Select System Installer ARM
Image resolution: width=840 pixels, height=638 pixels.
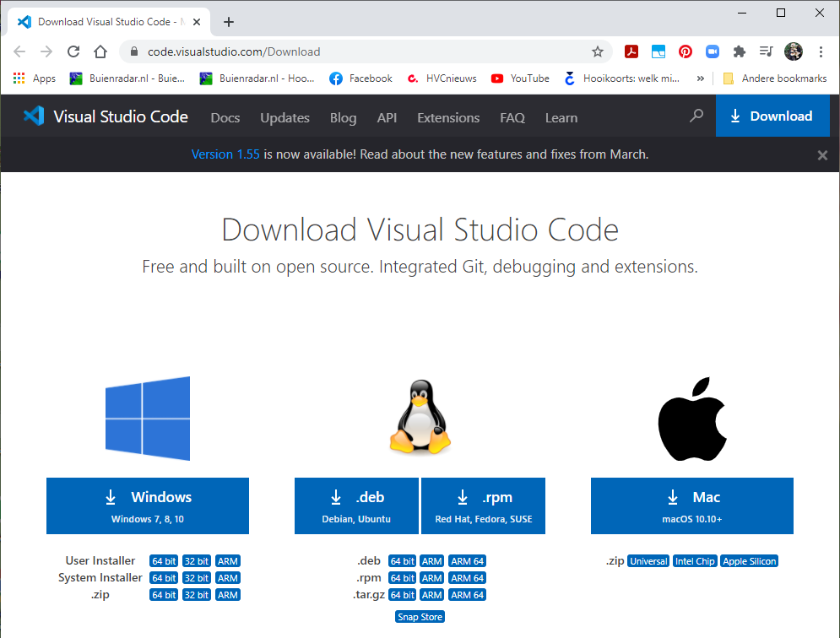click(228, 578)
